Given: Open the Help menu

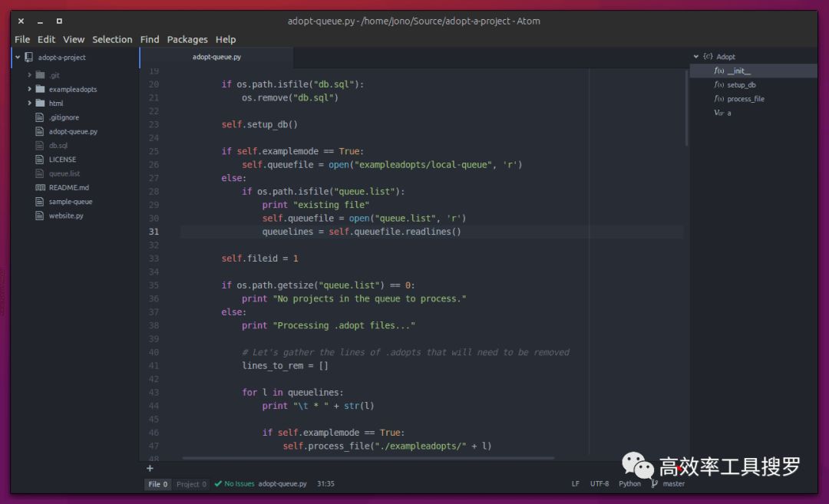Looking at the screenshot, I should (x=226, y=40).
